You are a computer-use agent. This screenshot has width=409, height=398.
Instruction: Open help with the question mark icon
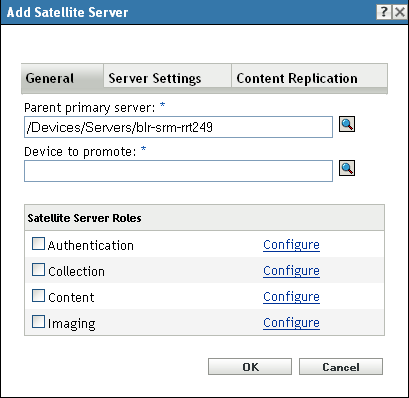(x=384, y=12)
